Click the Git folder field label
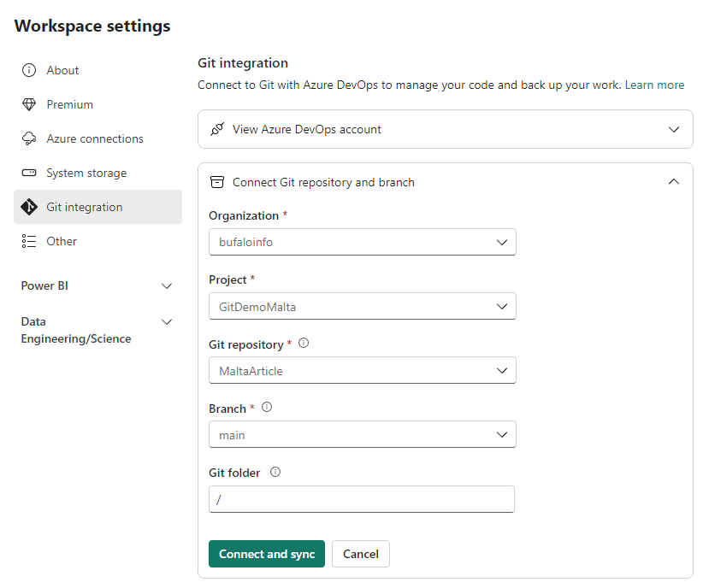 click(234, 473)
